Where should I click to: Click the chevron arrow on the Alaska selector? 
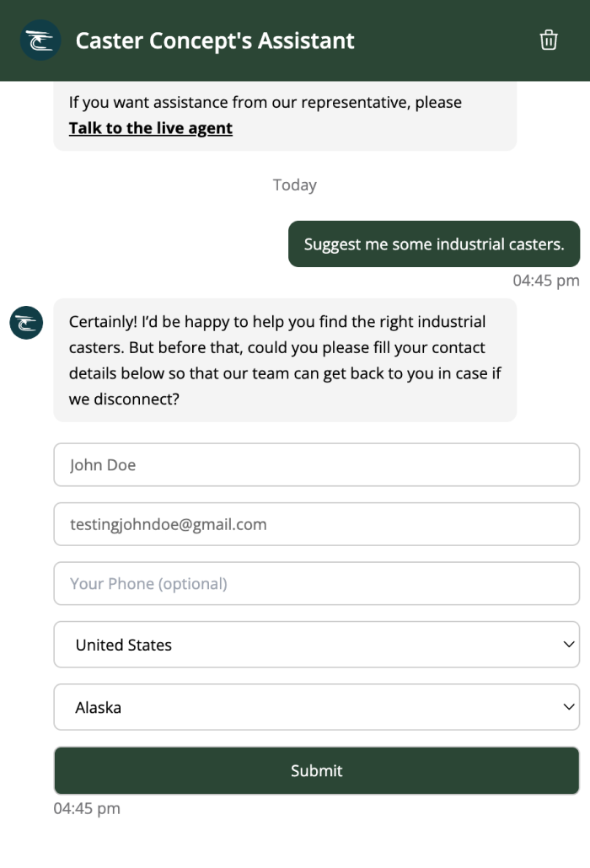(569, 707)
